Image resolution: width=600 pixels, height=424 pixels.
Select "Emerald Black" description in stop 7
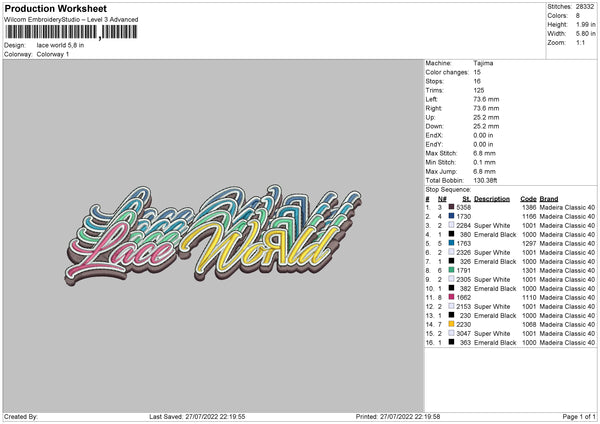495,262
